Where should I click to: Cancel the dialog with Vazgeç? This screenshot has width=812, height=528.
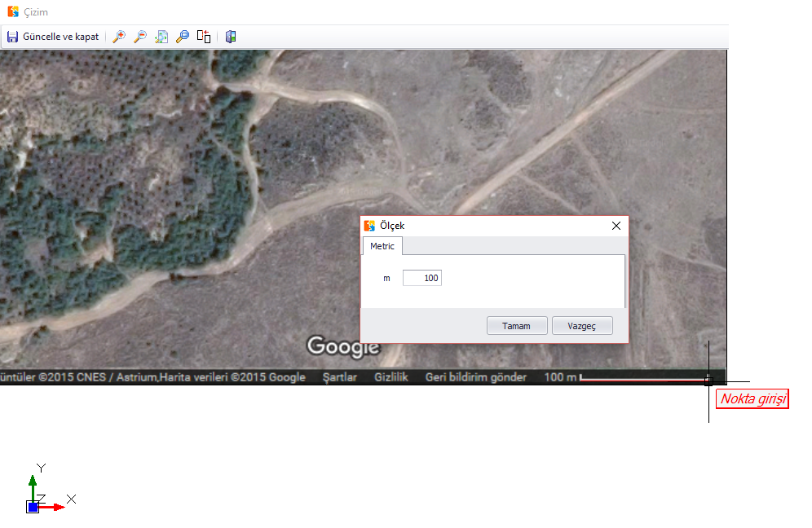click(581, 326)
